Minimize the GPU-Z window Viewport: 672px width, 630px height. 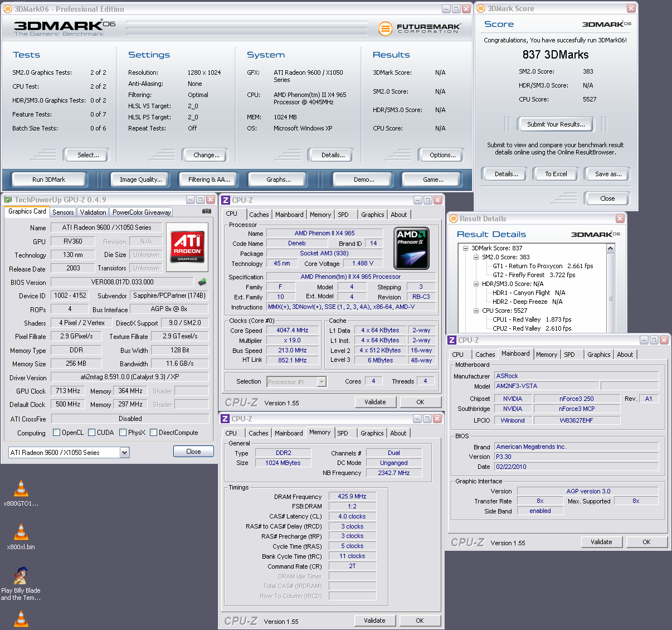pos(191,200)
